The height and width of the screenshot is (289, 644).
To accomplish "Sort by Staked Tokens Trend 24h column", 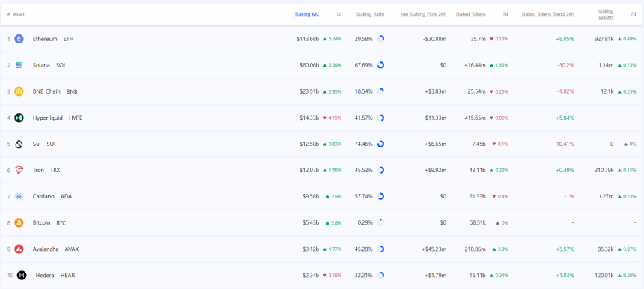I will pos(547,14).
